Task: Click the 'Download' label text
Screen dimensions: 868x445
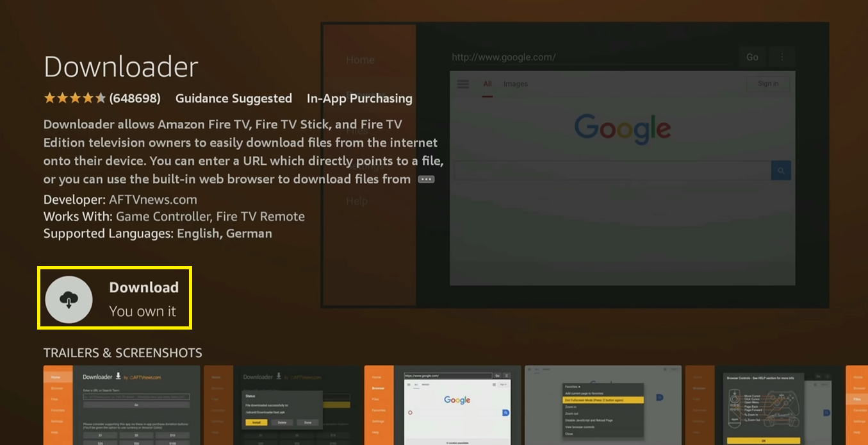Action: [x=144, y=288]
